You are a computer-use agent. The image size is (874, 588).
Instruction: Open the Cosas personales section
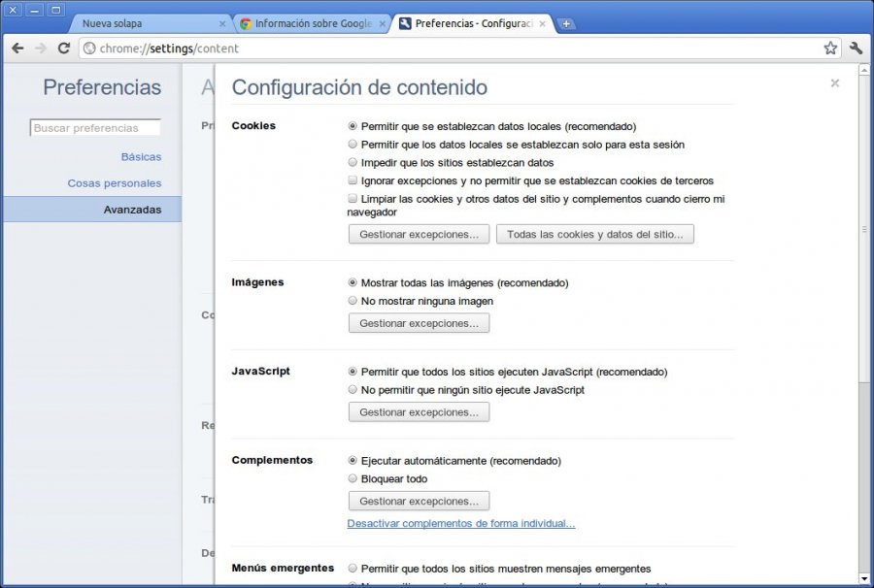[x=115, y=183]
